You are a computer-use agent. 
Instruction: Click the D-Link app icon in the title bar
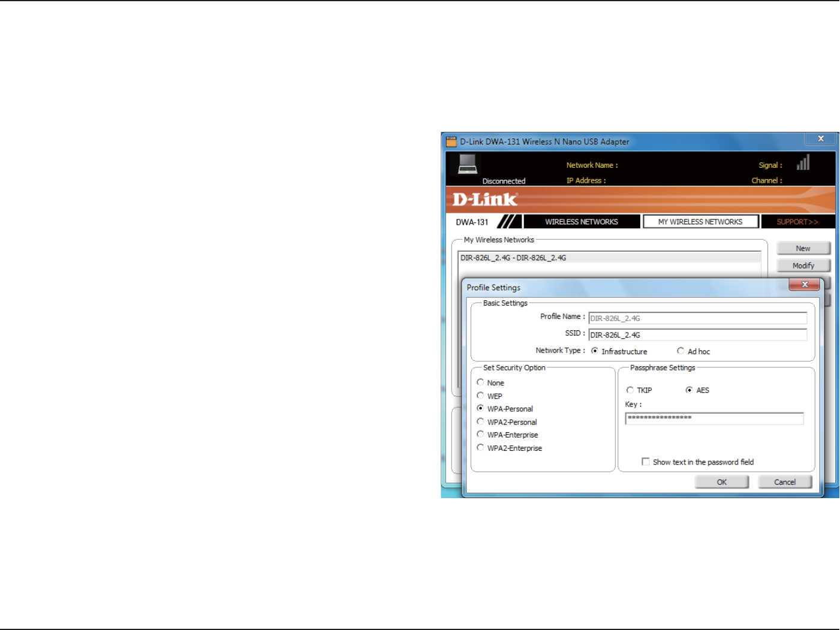pyautogui.click(x=451, y=141)
